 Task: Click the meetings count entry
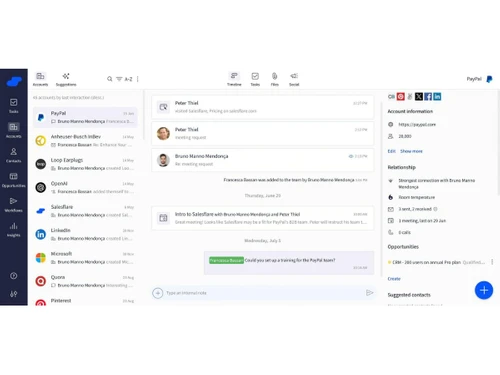pos(422,221)
